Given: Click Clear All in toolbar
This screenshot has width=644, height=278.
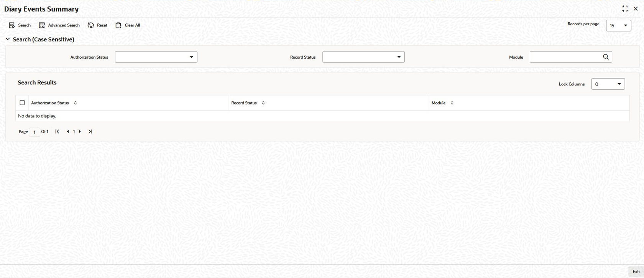Looking at the screenshot, I should click(128, 25).
